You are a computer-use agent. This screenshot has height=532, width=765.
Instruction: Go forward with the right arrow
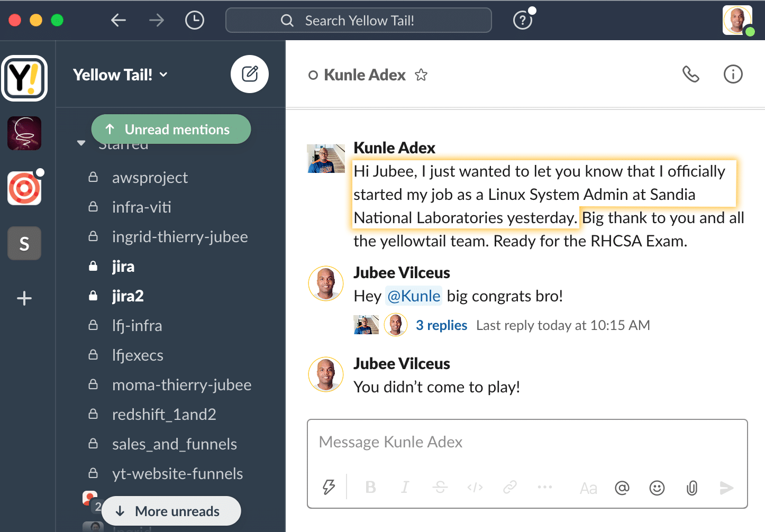(x=156, y=21)
